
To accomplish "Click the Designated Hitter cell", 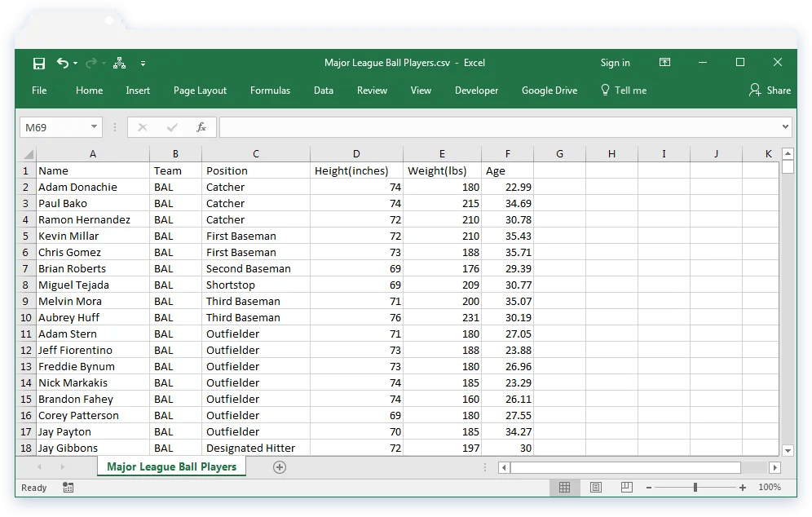I will click(x=256, y=449).
